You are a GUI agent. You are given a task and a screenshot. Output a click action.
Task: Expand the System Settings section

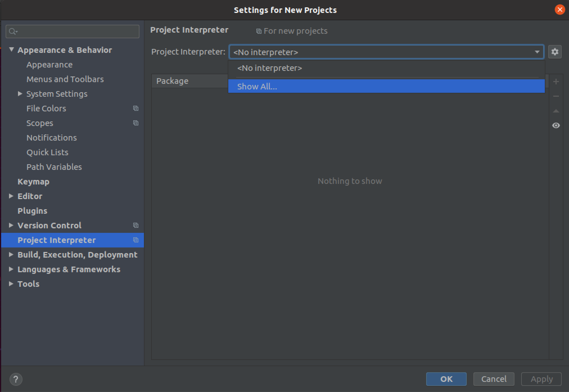(20, 94)
